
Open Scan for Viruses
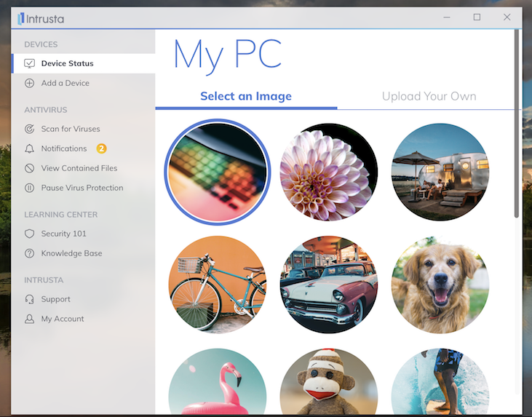[84, 129]
